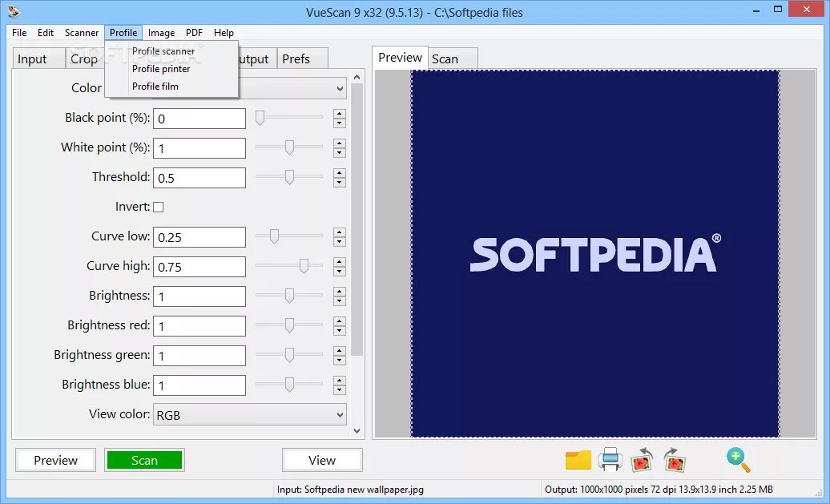
Task: Rotate image left with flower icon
Action: pyautogui.click(x=642, y=460)
